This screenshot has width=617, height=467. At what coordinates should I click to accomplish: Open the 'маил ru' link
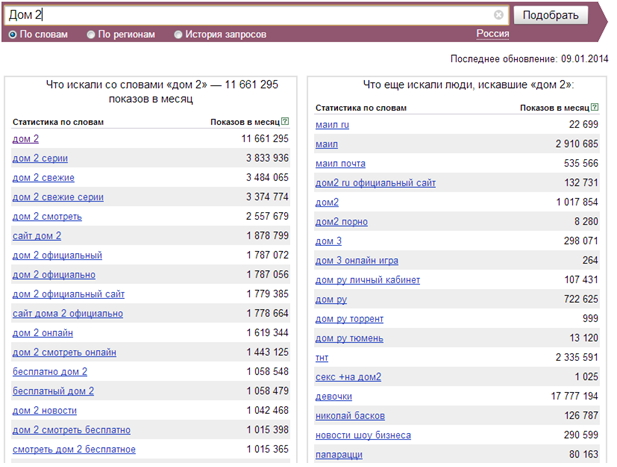pyautogui.click(x=332, y=125)
